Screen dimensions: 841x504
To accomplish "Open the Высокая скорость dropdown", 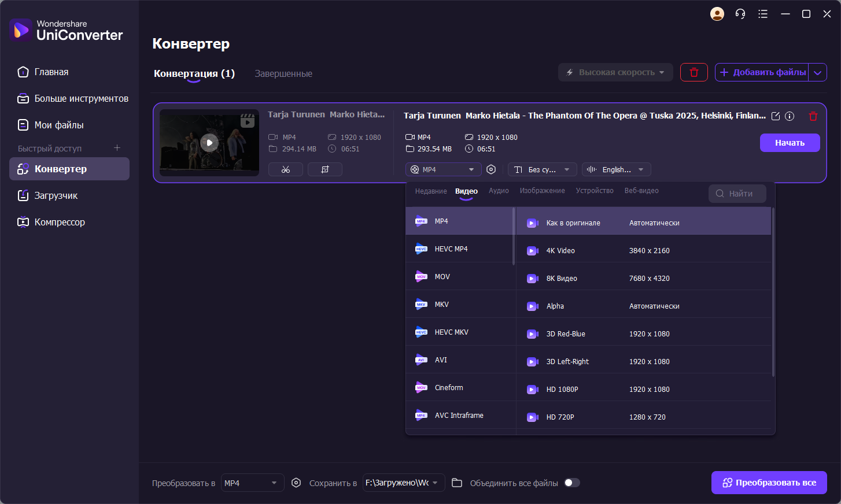I will pos(615,72).
